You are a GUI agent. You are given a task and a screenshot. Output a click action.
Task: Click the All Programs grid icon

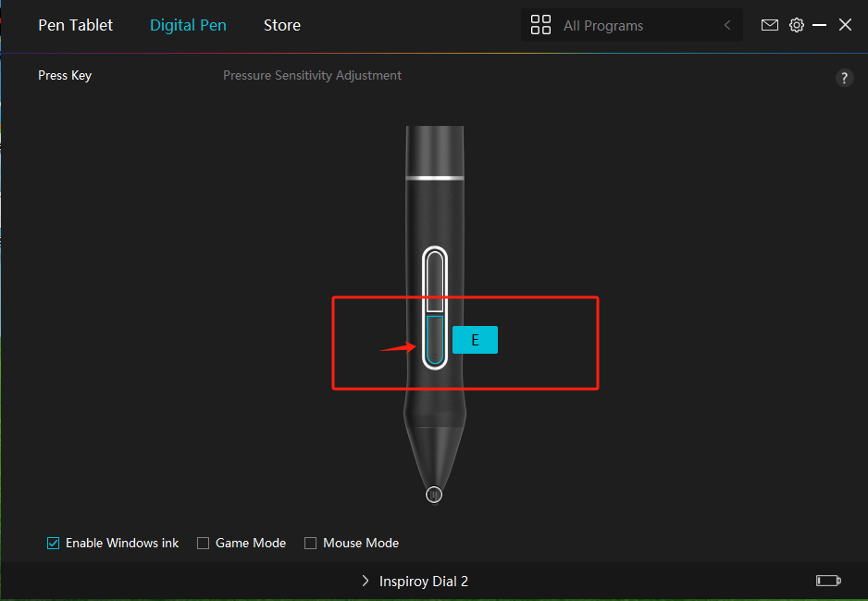pos(540,25)
